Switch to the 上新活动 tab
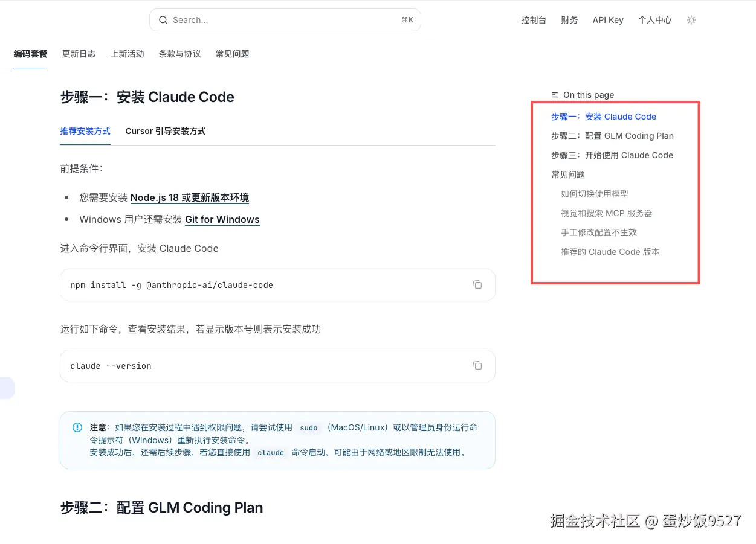 pyautogui.click(x=127, y=54)
